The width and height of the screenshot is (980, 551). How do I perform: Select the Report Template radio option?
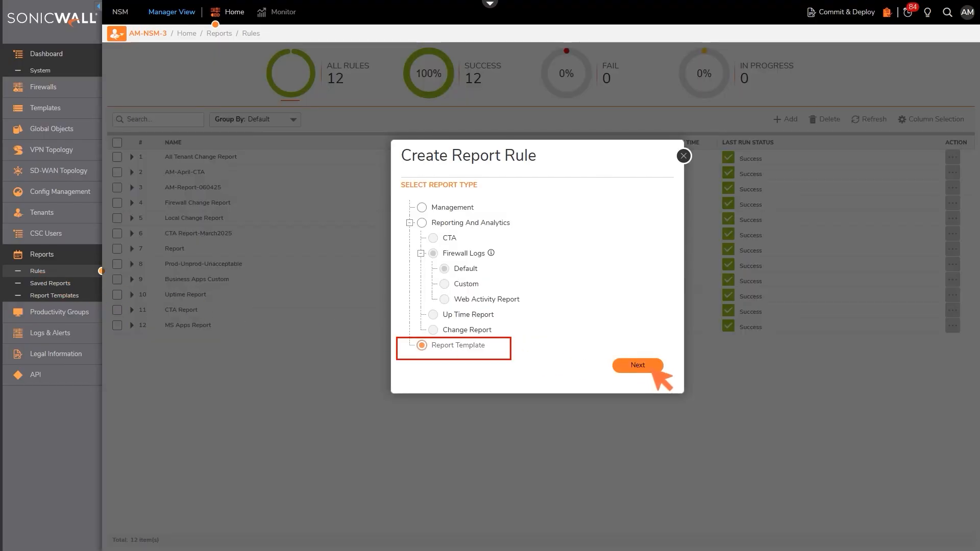point(422,345)
